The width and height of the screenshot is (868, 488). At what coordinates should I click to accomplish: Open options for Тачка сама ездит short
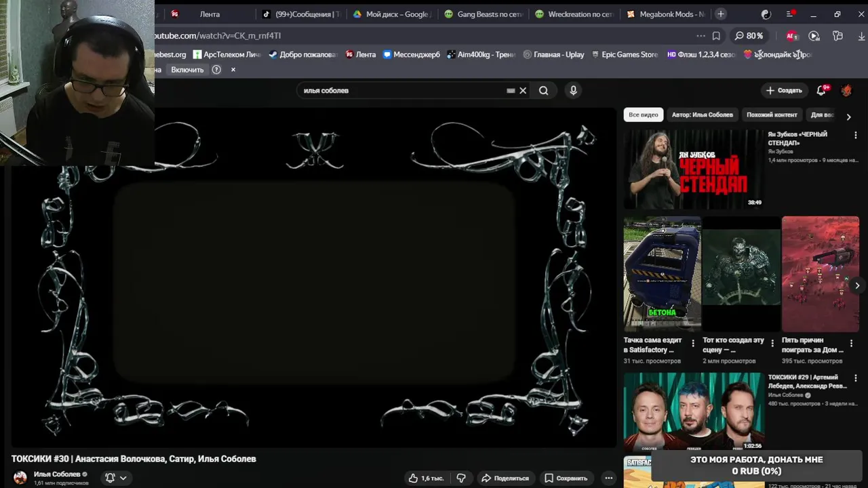(x=693, y=344)
